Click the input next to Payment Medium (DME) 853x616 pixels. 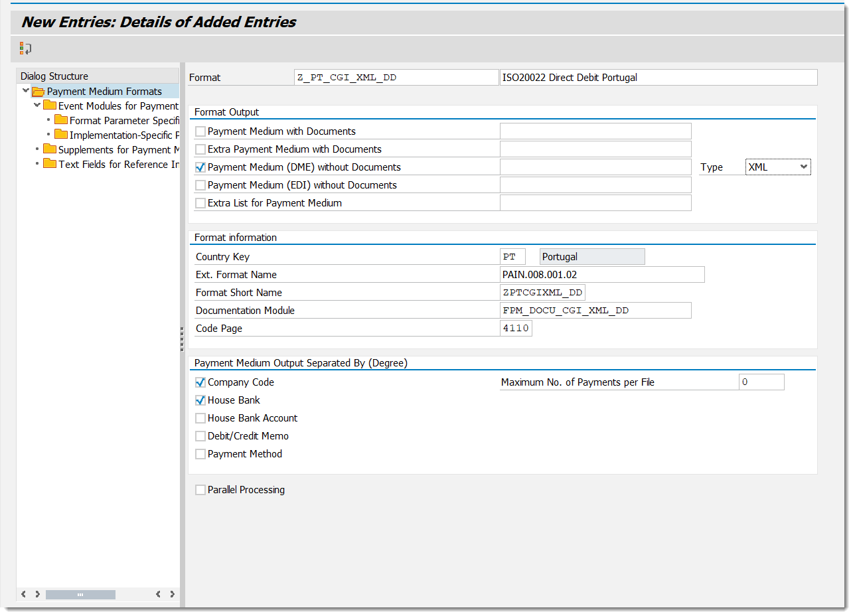[x=595, y=167]
